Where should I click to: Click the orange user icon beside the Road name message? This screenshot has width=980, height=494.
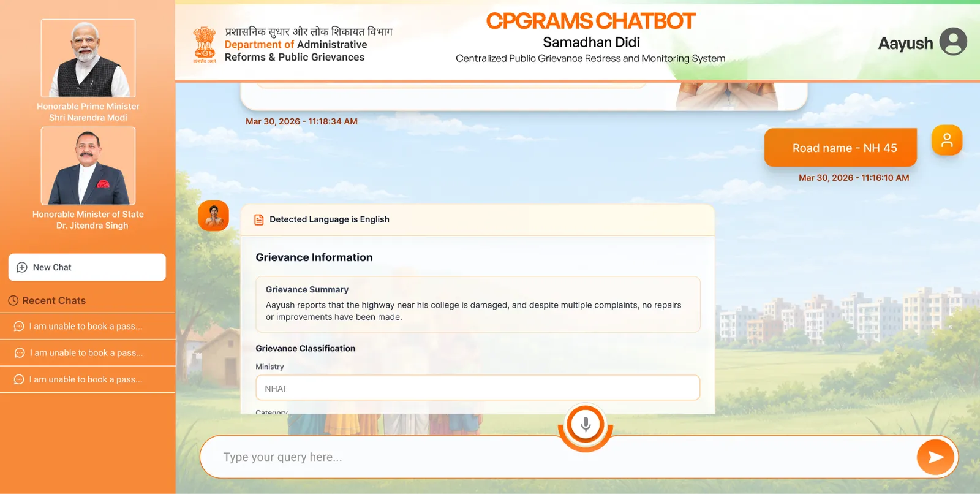coord(947,140)
